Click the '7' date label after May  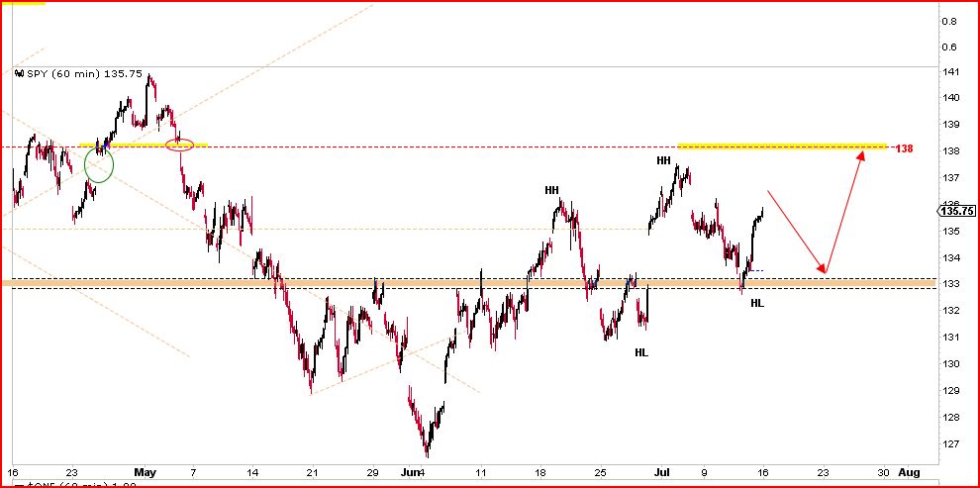point(193,472)
